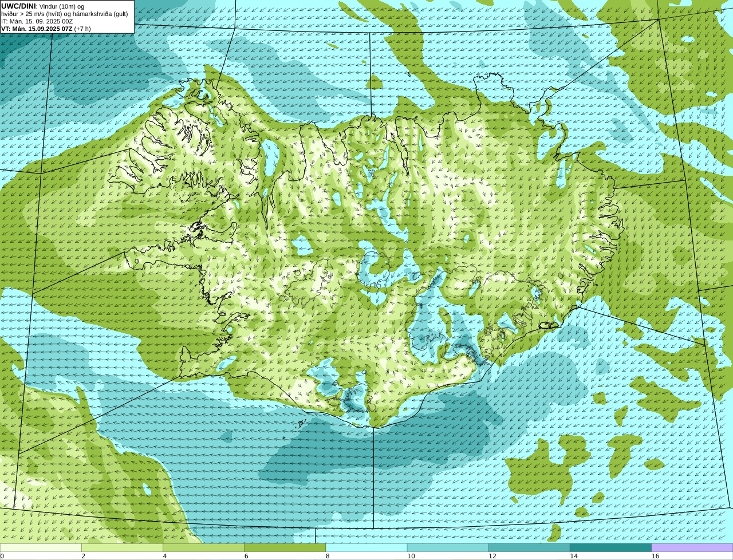Click the line 'hviður > 25 m/s (hvítt) og hámarkshviða (gult)'
The height and width of the screenshot is (560, 733).
coord(64,14)
